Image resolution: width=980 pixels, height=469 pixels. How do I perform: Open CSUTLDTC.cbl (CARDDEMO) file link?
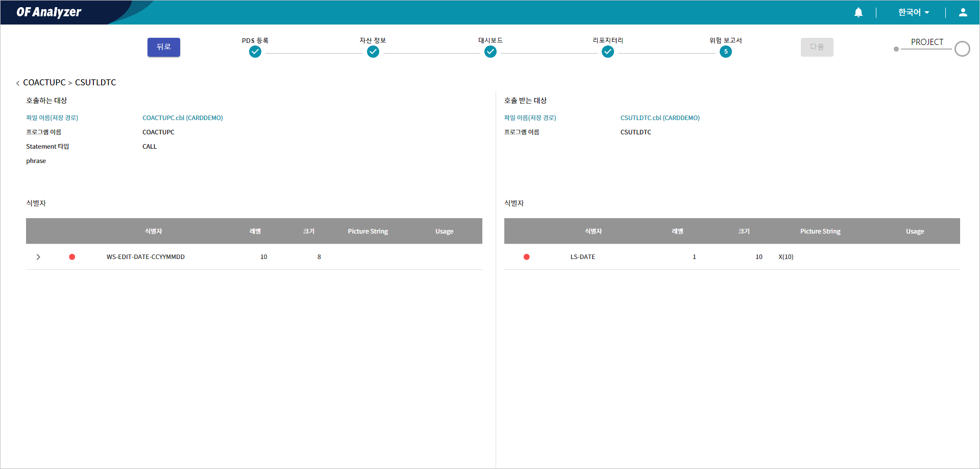tap(660, 118)
